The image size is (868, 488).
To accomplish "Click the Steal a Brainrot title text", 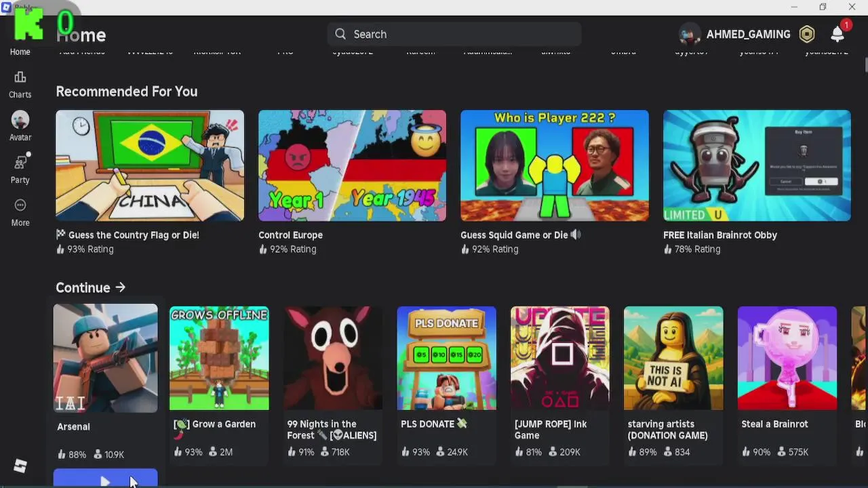I will (x=774, y=424).
